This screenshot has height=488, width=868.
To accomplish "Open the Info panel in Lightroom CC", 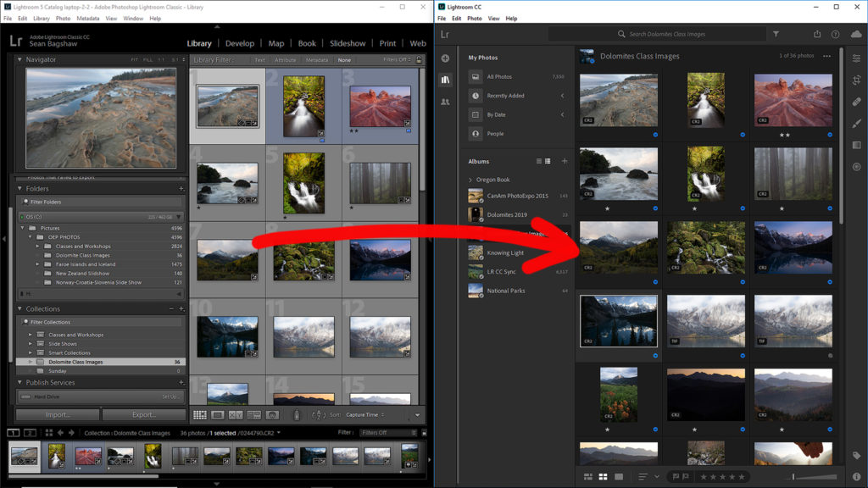I will pos(856,476).
